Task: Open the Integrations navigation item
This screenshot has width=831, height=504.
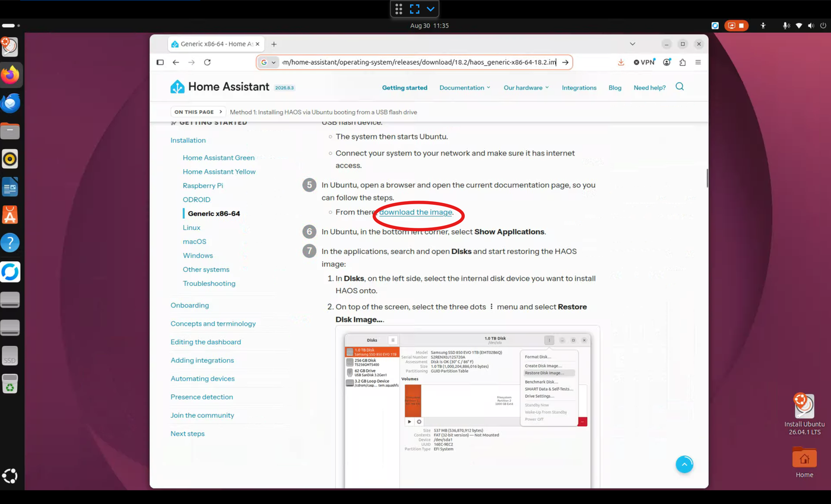Action: click(x=579, y=88)
